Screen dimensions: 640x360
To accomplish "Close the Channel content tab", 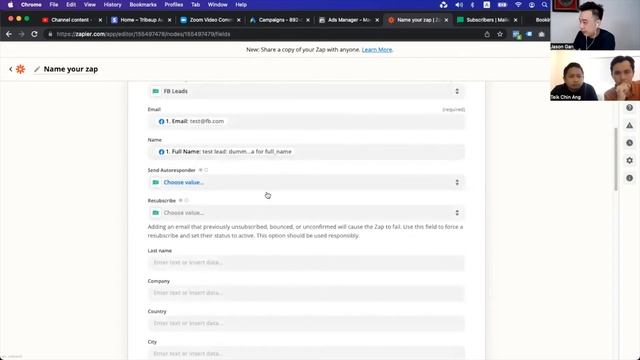I will pyautogui.click(x=100, y=20).
